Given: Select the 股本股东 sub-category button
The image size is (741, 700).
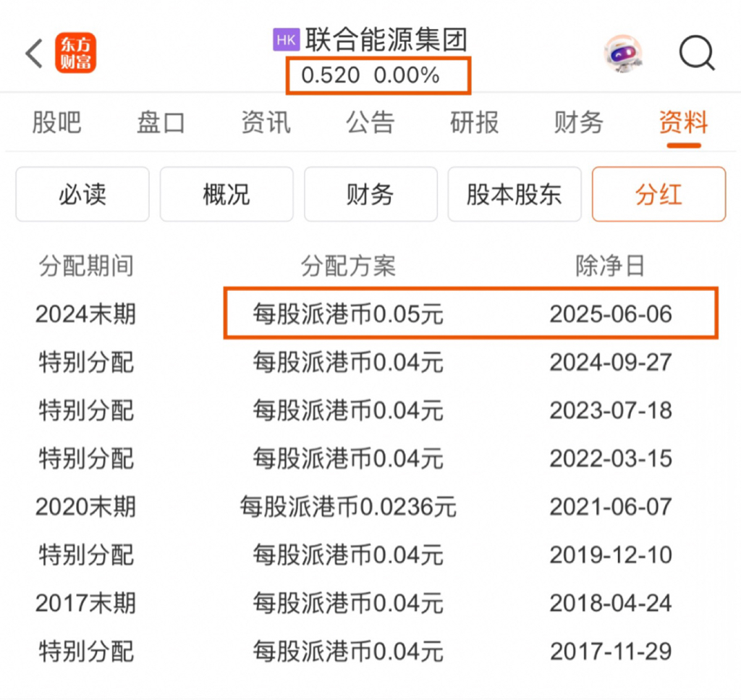Looking at the screenshot, I should point(515,194).
